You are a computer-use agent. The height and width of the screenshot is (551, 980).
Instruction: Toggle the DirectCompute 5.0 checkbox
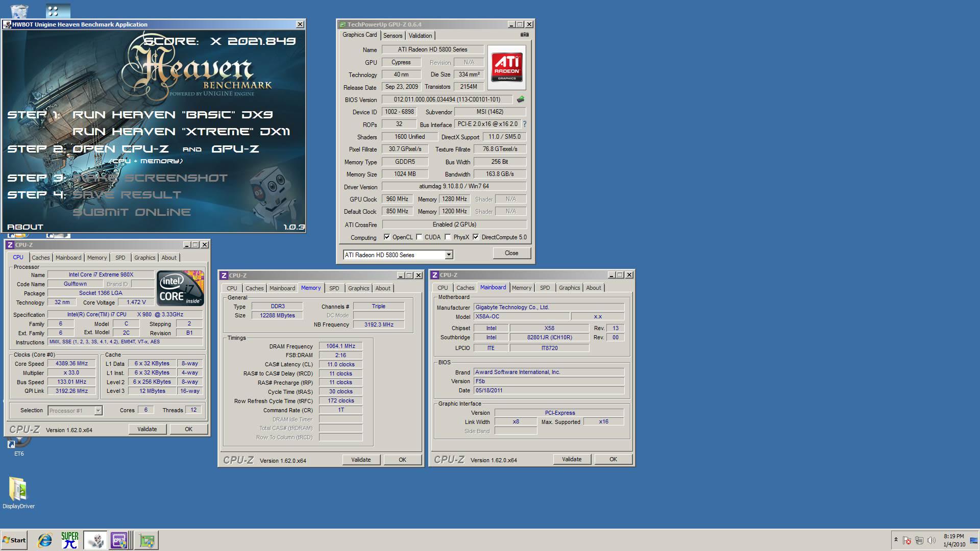(476, 237)
